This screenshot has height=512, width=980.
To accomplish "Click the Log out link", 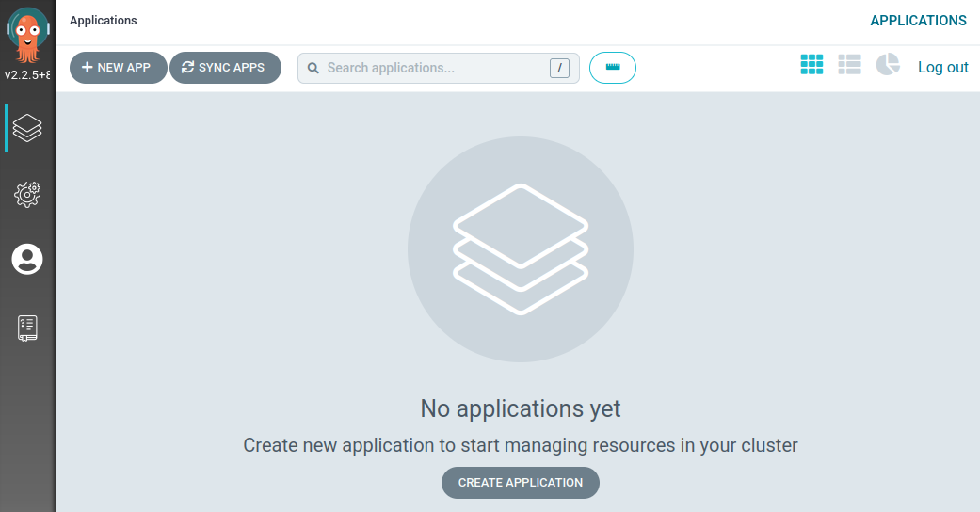I will [942, 67].
